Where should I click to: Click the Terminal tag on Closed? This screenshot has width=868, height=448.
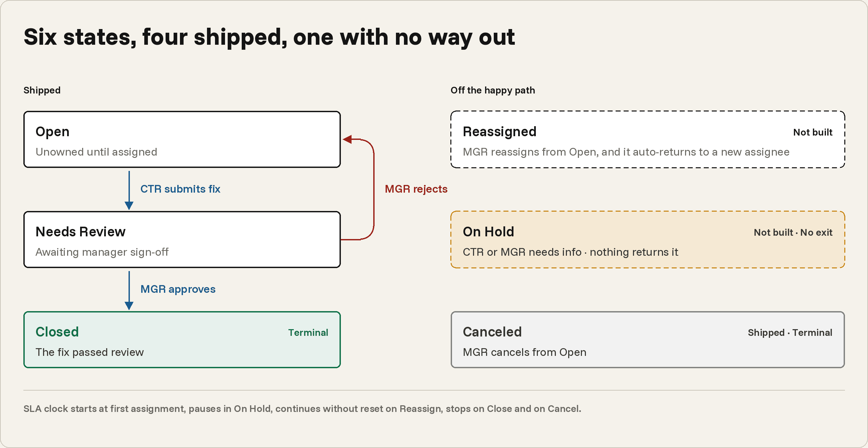point(308,332)
